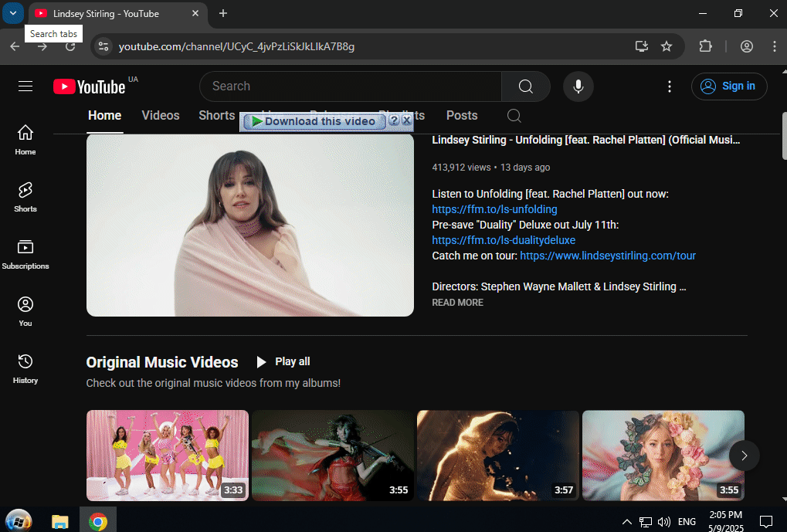Open the download bar help question icon
This screenshot has height=532, width=787.
[x=394, y=120]
